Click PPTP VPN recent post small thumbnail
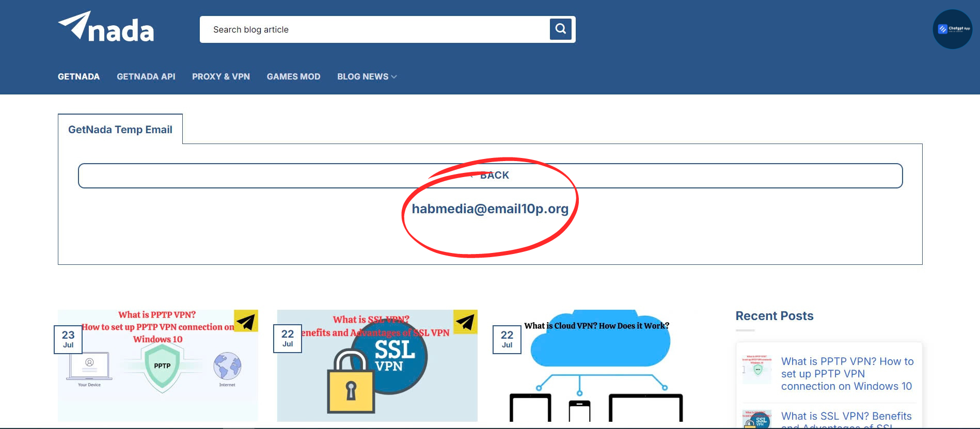Image resolution: width=980 pixels, height=429 pixels. 757,369
